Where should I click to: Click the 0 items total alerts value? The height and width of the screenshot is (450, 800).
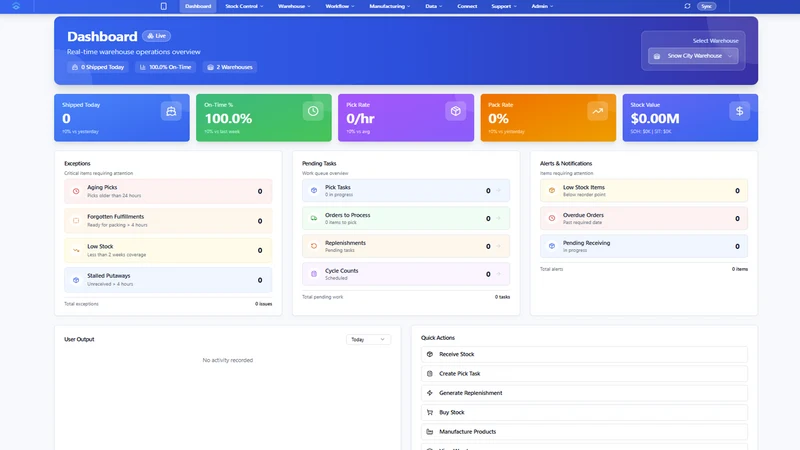click(740, 269)
